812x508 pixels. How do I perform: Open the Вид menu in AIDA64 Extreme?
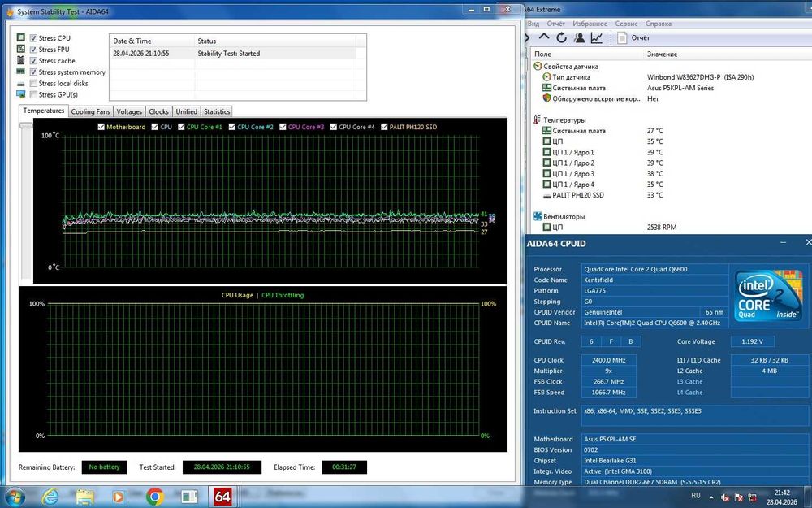click(x=533, y=24)
